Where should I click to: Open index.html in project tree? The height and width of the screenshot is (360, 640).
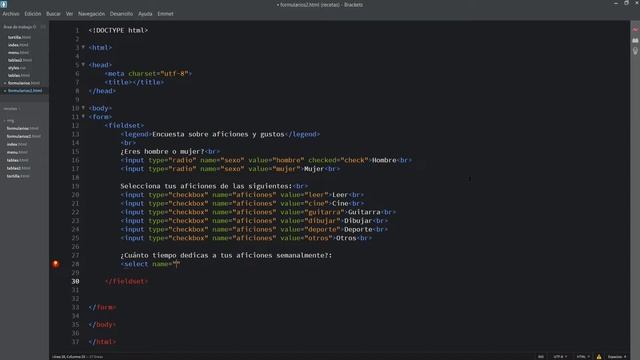pyautogui.click(x=17, y=144)
